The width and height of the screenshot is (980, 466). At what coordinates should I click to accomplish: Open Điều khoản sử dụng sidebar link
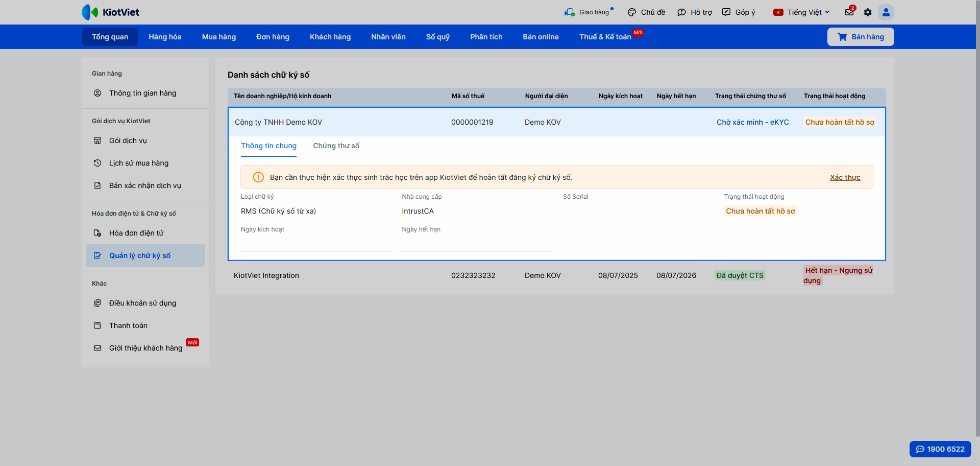click(145, 303)
